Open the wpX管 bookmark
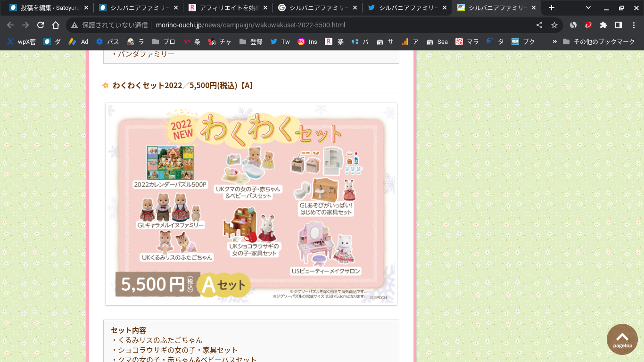 pos(21,41)
